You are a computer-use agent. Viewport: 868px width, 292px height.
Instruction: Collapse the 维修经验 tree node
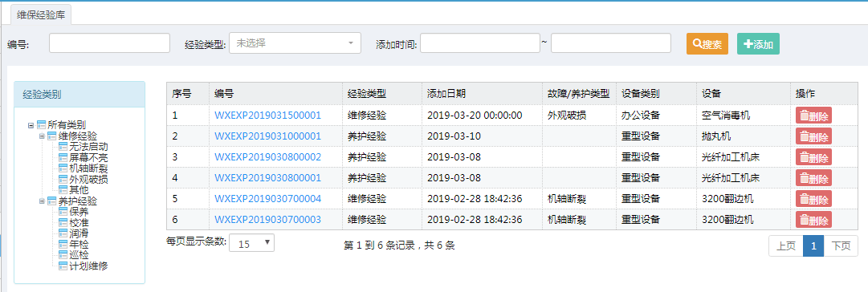[42, 136]
